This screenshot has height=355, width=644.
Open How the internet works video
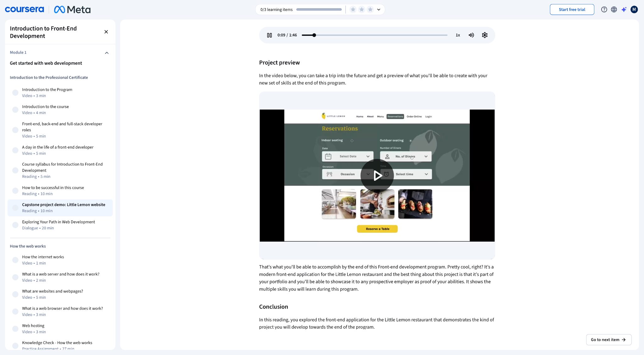pyautogui.click(x=60, y=260)
